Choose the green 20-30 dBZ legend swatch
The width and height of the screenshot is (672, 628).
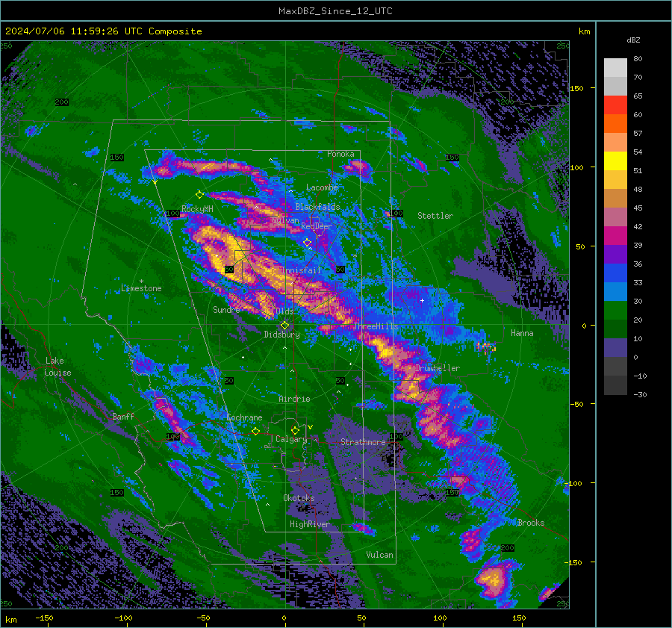point(615,310)
